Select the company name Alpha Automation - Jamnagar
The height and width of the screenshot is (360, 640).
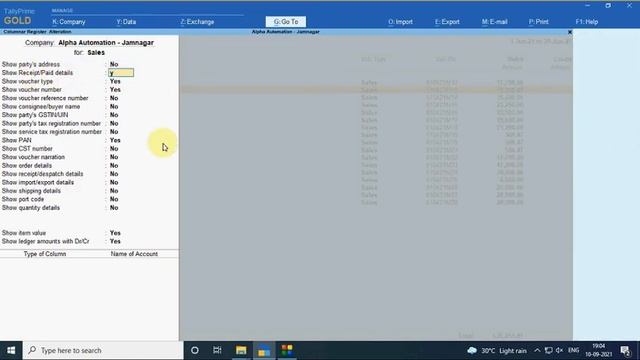tap(106, 43)
